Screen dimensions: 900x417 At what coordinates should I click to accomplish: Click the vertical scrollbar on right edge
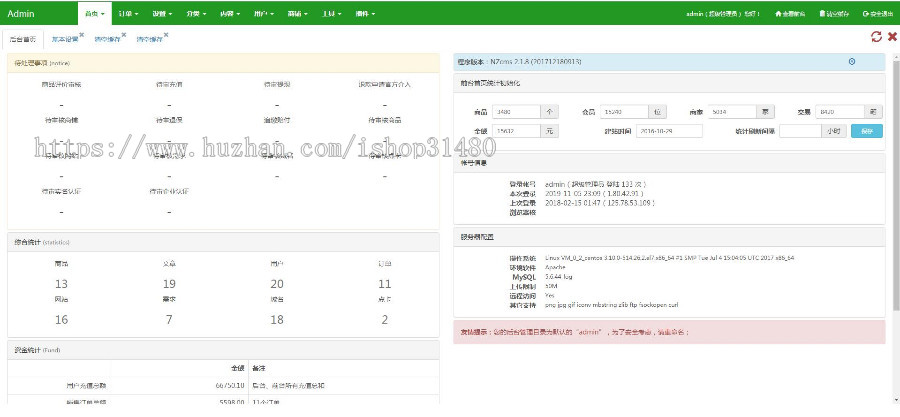897,184
